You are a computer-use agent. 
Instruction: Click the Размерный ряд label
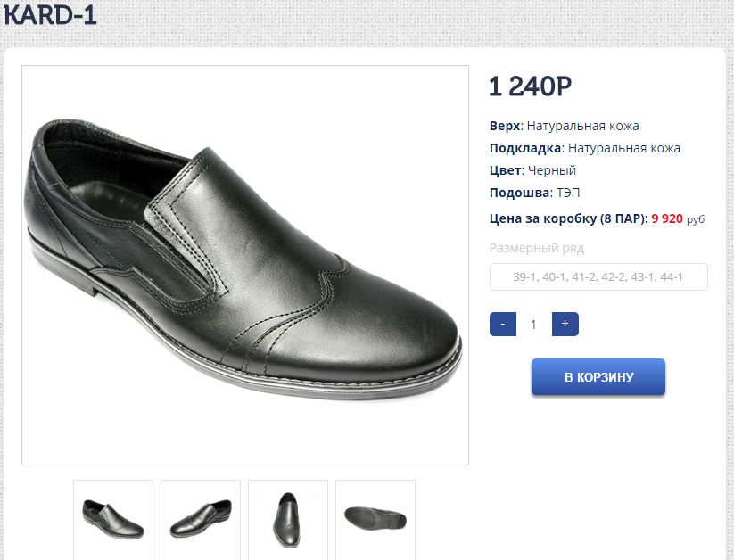click(536, 248)
